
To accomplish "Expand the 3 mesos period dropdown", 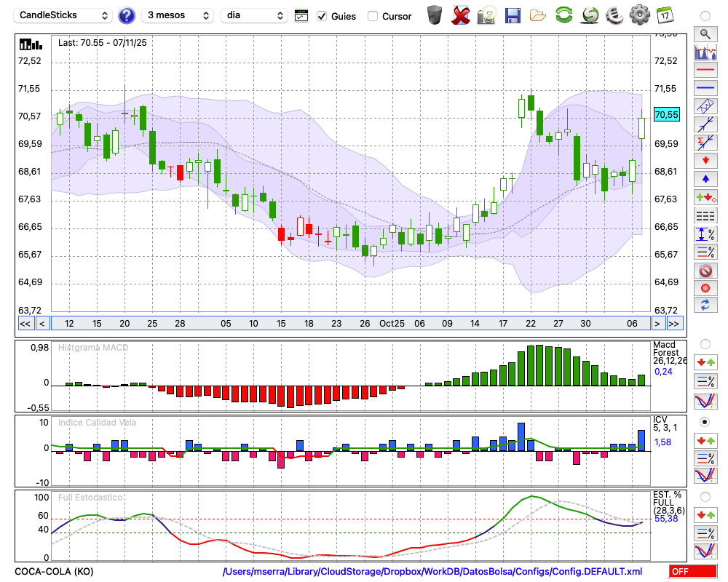I will tap(178, 15).
